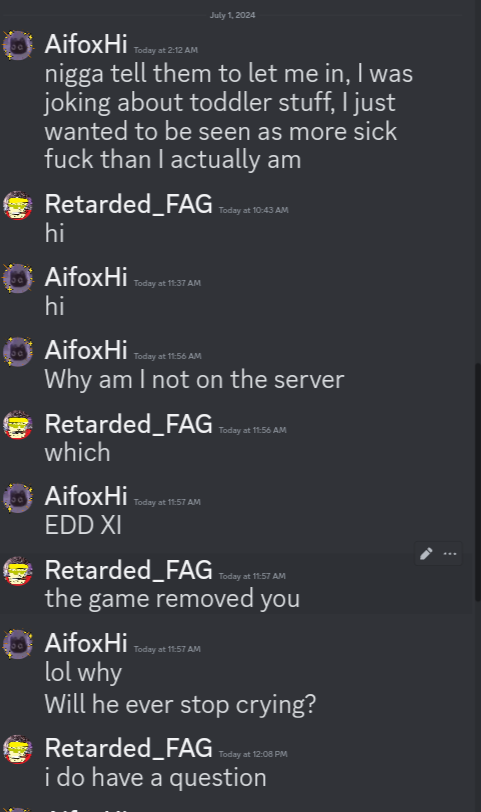Select AifoxHi's avatar on the 11:37 AM message
481x812 pixels.
click(x=18, y=279)
